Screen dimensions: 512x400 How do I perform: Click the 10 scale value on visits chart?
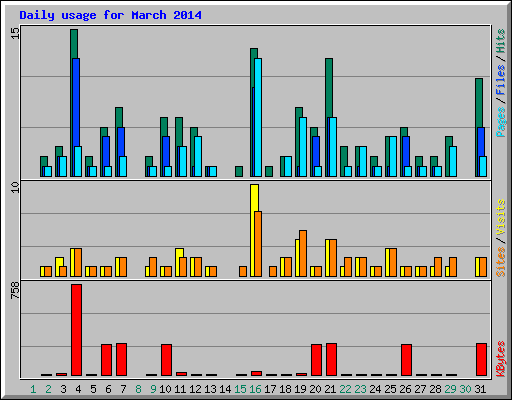[15, 187]
